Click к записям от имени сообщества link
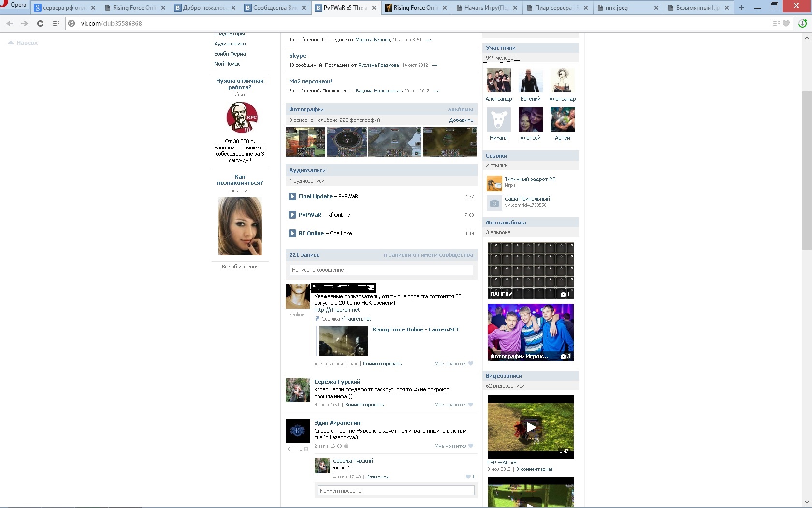The height and width of the screenshot is (508, 812). pos(429,255)
